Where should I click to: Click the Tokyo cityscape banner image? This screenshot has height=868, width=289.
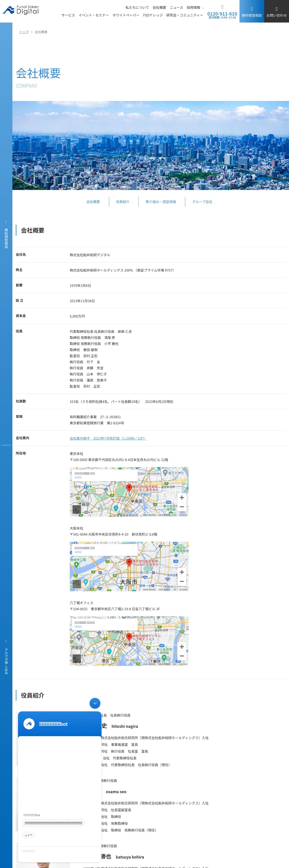point(151,145)
